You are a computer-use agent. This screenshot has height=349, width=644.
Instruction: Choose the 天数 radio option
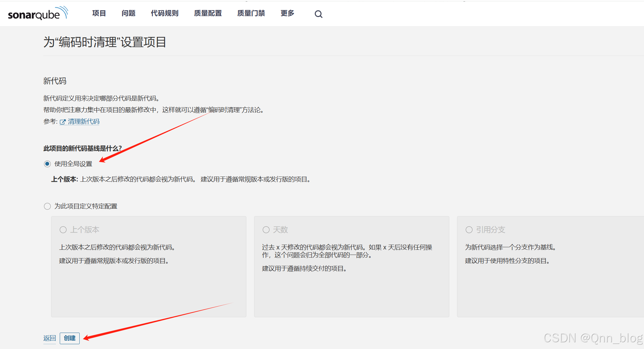point(266,230)
